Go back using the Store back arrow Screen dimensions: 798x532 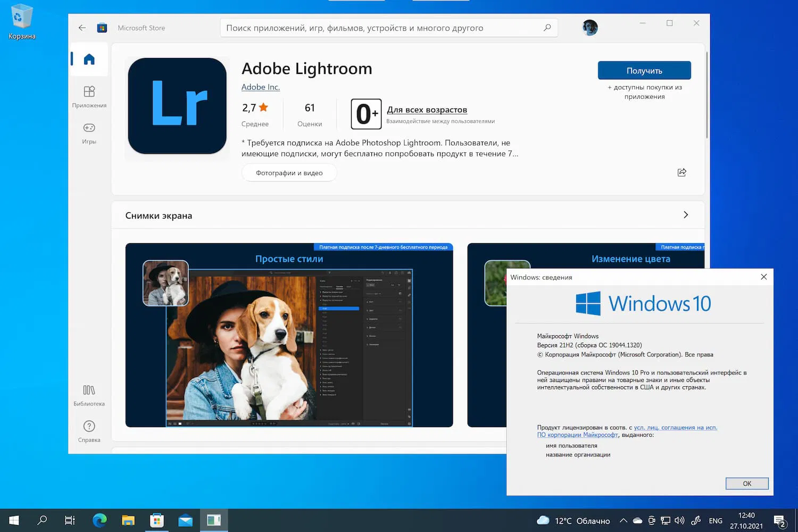82,28
